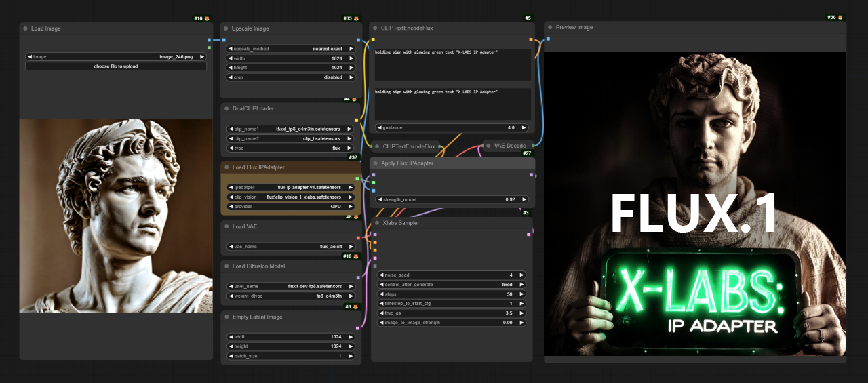868x383 pixels.
Task: Open control_after_generate combo showing fixed
Action: click(x=452, y=285)
